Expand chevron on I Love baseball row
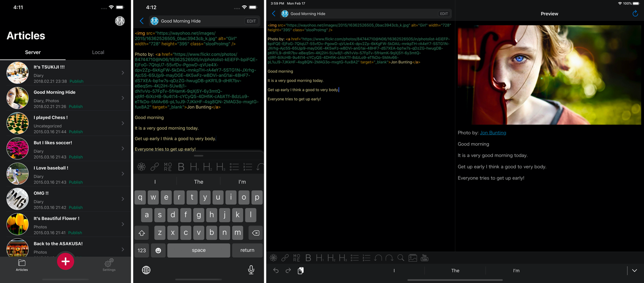 coord(123,174)
